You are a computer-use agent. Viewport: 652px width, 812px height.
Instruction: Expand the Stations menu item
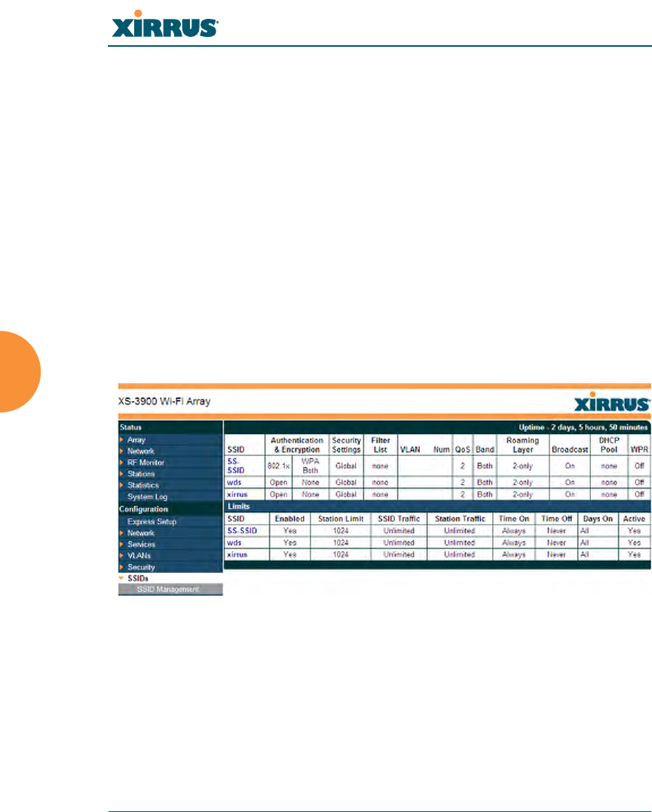click(141, 473)
